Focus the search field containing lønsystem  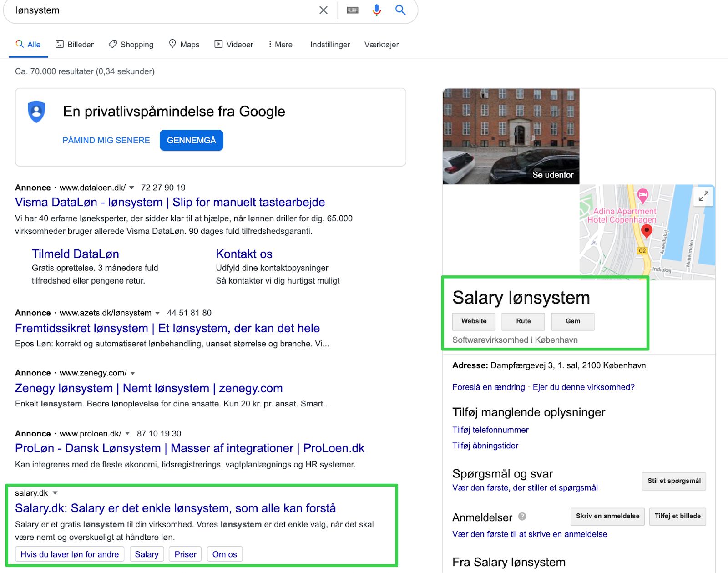point(164,10)
